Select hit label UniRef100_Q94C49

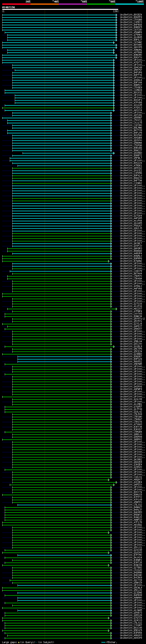pos(131,67)
